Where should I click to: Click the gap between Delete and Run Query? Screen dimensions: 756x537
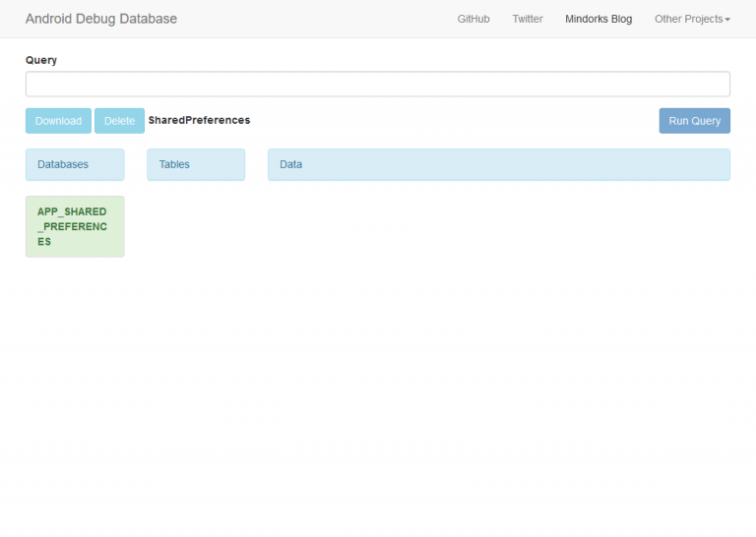[453, 121]
